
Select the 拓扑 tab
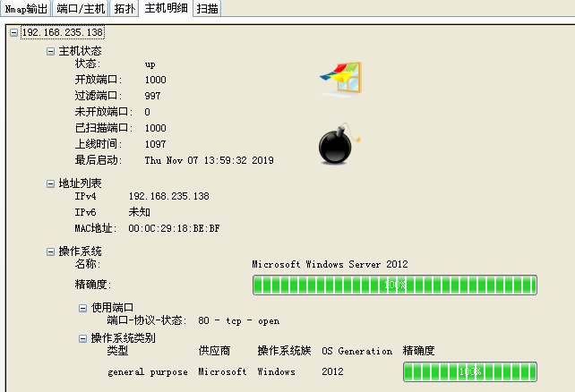pyautogui.click(x=124, y=9)
